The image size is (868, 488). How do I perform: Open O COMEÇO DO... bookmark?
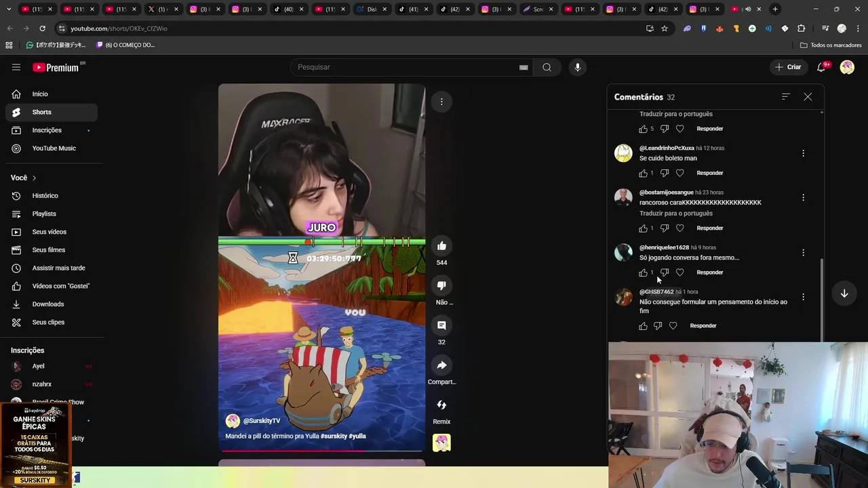click(x=125, y=45)
